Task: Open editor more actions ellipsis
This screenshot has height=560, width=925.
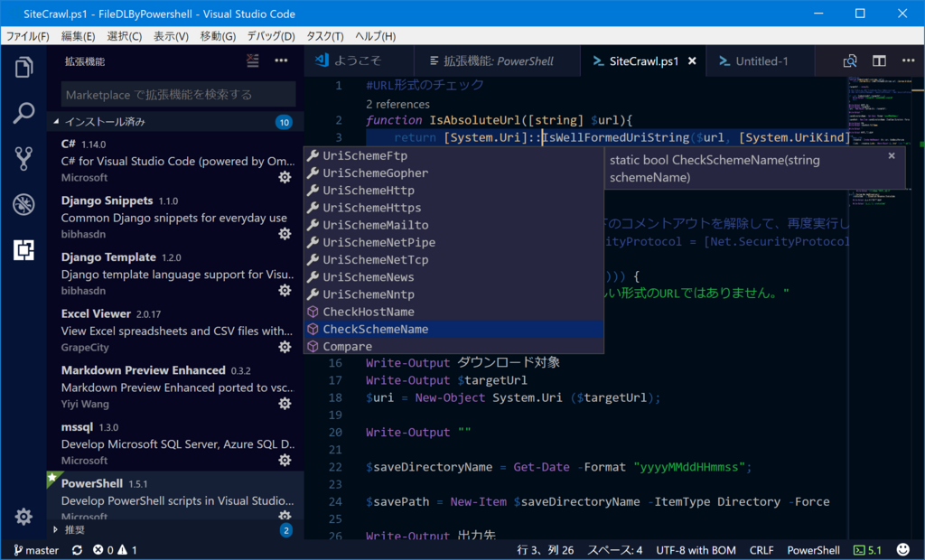Action: [908, 61]
